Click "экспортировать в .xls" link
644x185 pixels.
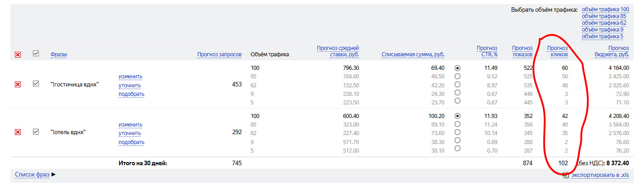[600, 175]
